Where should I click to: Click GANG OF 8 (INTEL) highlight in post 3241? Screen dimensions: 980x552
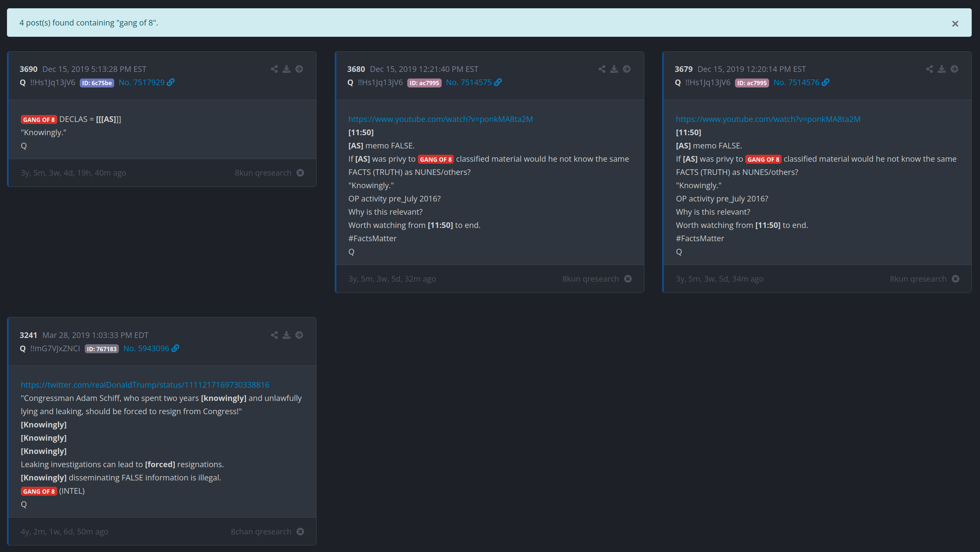coord(39,491)
